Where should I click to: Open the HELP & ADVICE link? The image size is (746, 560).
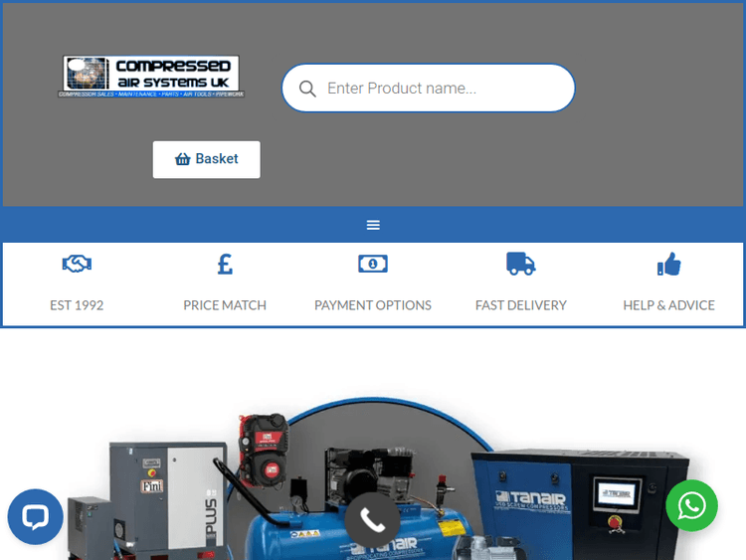pyautogui.click(x=669, y=305)
